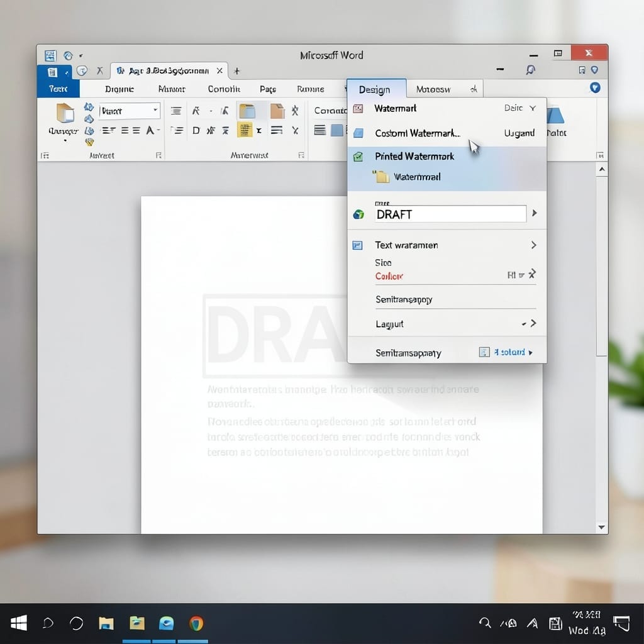Viewport: 644px width, 644px height.
Task: Click the pin icon next to Motoesw tab
Action: 474,89
